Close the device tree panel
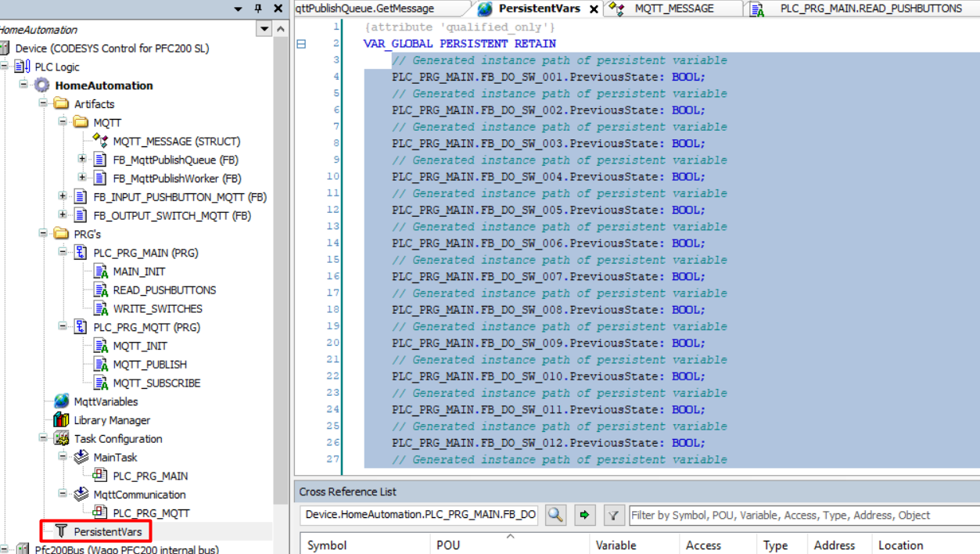The height and width of the screenshot is (554, 980). tap(278, 9)
